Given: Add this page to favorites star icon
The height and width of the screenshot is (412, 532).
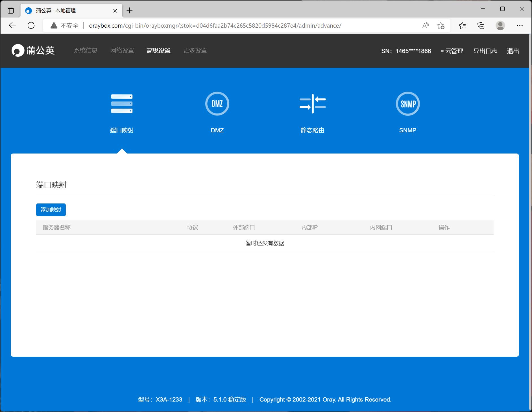Looking at the screenshot, I should (x=441, y=26).
